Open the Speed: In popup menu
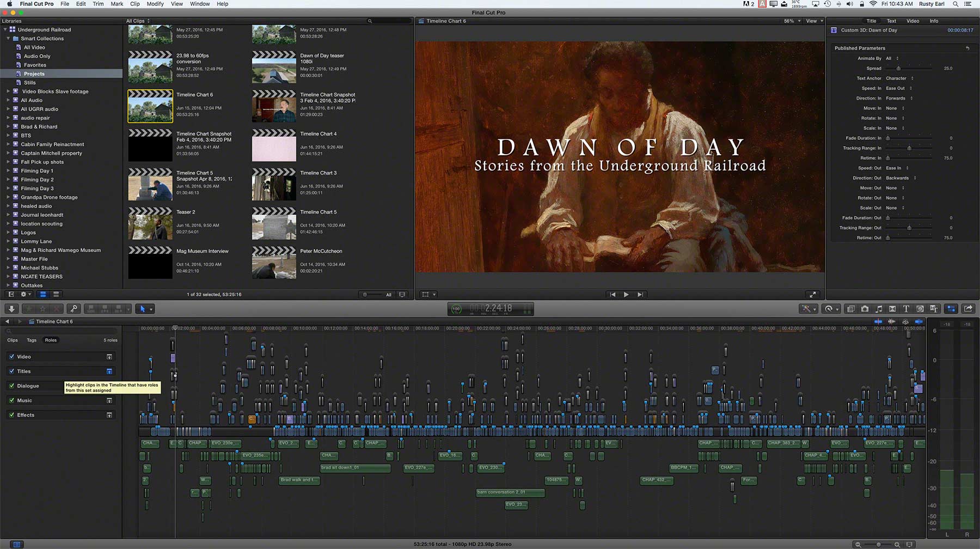Screen dimensions: 980x549 [899, 88]
